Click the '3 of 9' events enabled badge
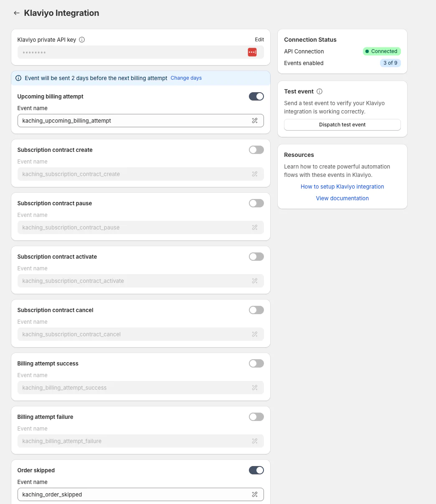This screenshot has width=436, height=504. (390, 63)
